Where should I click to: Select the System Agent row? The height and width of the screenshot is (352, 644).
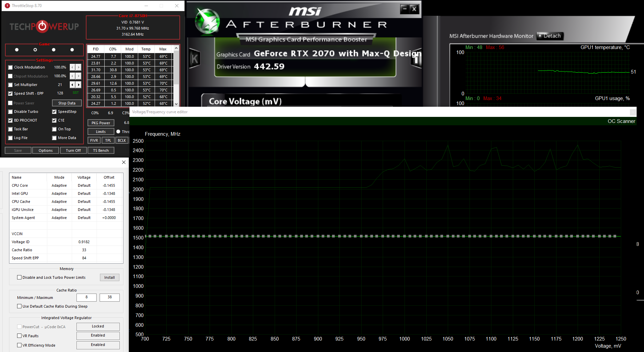(x=66, y=218)
